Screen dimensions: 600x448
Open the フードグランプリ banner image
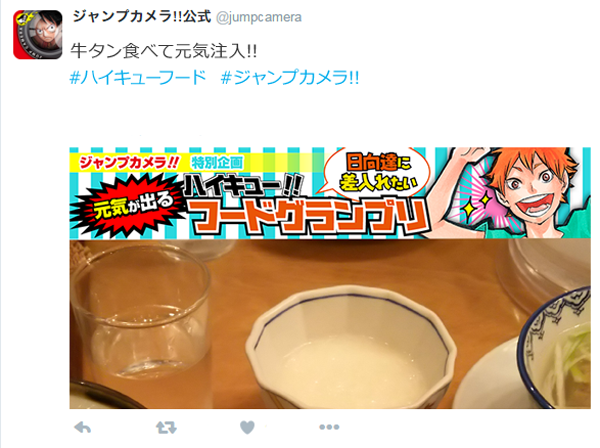330,193
